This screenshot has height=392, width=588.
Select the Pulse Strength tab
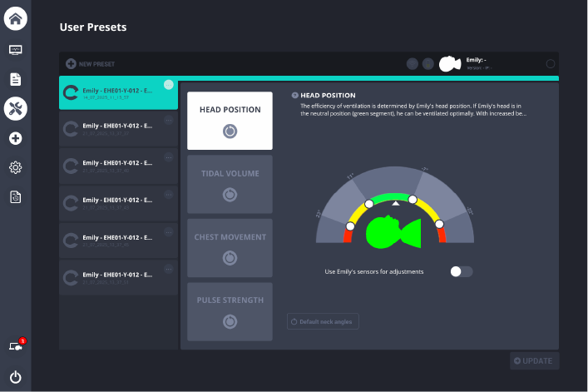[230, 311]
